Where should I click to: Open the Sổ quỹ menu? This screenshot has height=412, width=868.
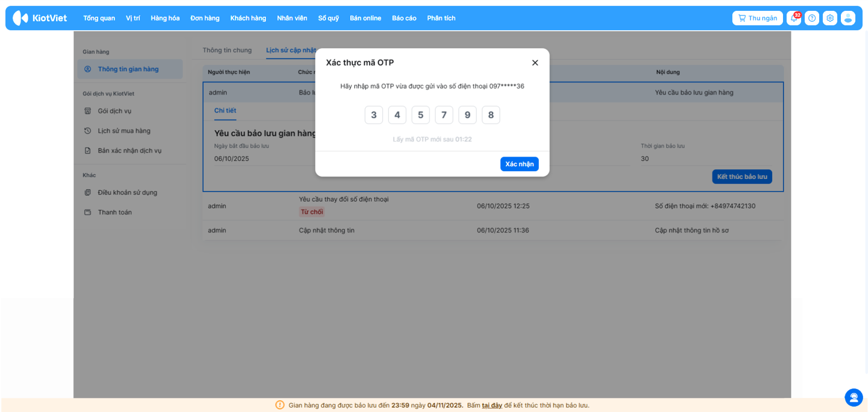(329, 18)
